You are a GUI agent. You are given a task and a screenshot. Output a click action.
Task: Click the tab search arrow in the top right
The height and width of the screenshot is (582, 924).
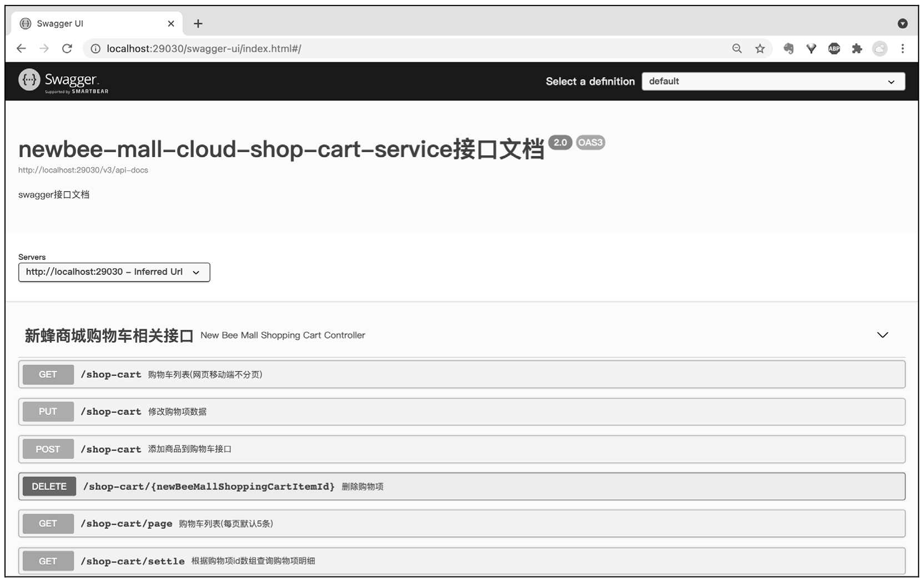902,23
